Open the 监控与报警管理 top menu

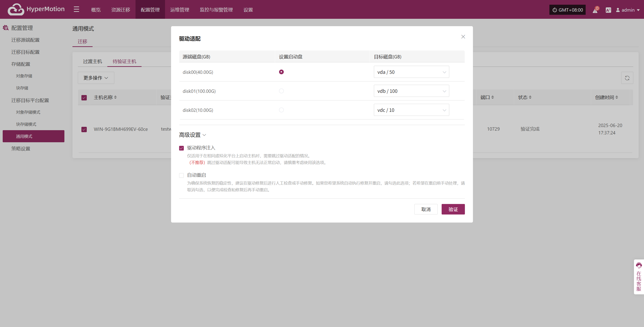coord(216,10)
